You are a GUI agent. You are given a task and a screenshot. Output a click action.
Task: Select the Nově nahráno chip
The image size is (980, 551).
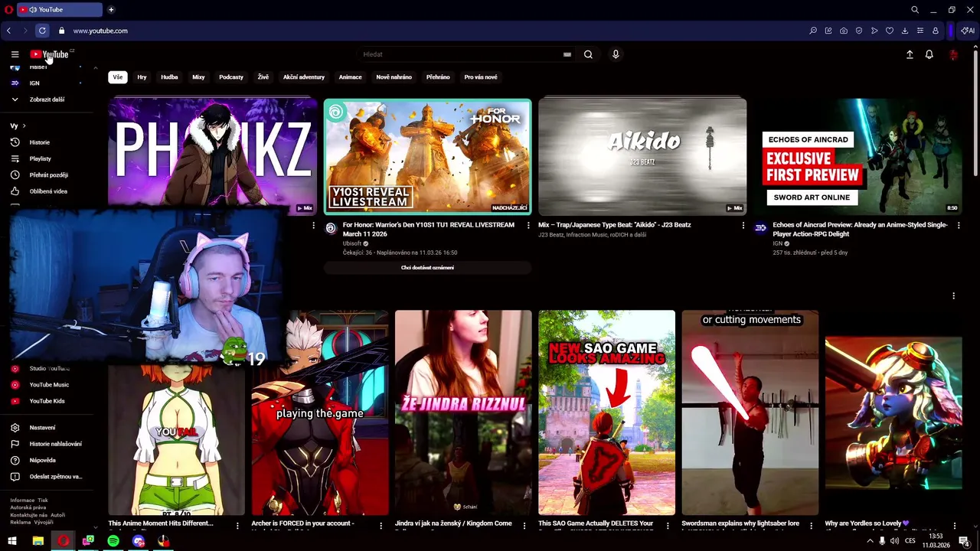click(394, 77)
